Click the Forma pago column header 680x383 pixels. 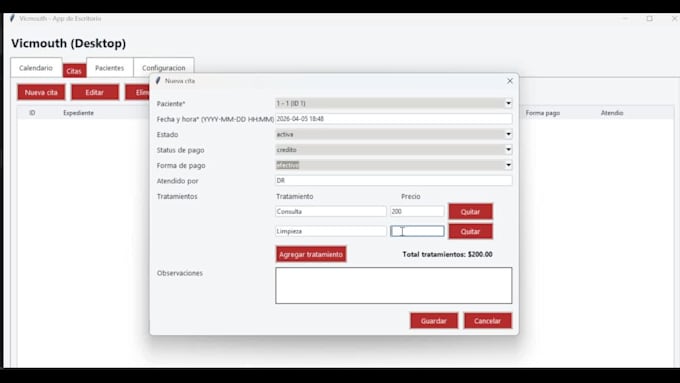(543, 113)
